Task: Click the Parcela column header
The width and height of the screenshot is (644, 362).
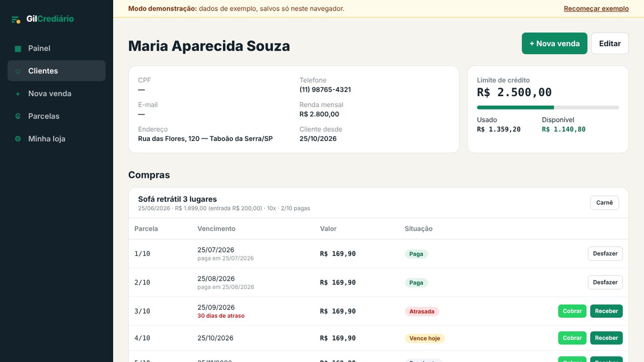Action: click(x=146, y=229)
